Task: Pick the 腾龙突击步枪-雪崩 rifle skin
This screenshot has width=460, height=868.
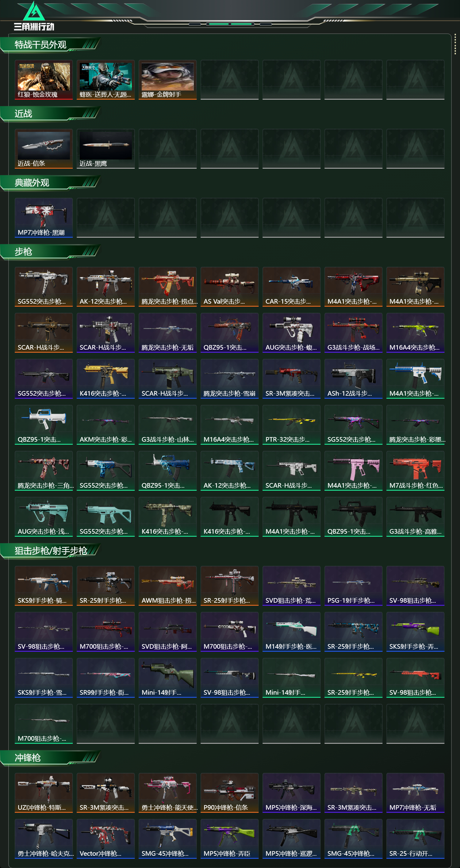Action: coord(229,379)
